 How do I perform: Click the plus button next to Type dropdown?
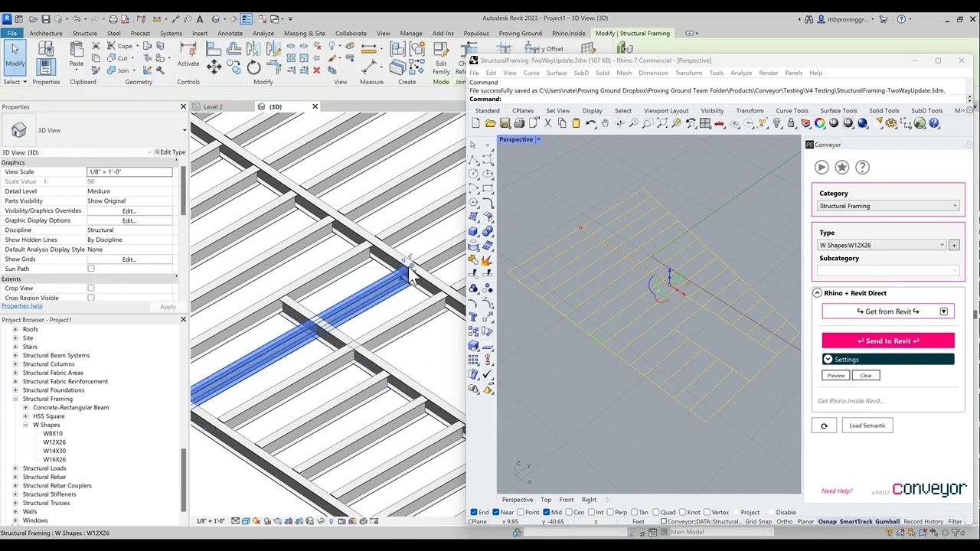click(x=954, y=245)
